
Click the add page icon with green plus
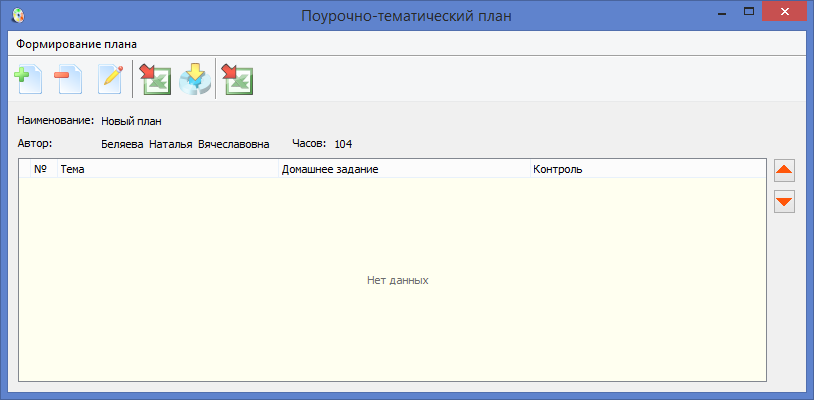[x=27, y=79]
